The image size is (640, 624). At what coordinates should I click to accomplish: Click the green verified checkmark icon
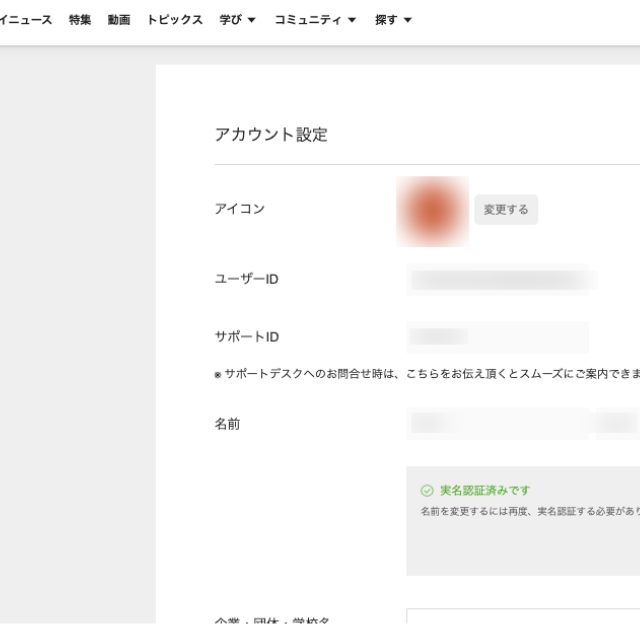click(427, 491)
